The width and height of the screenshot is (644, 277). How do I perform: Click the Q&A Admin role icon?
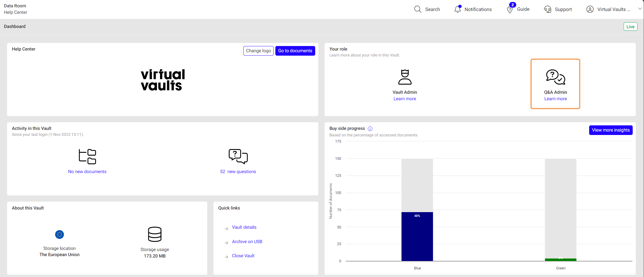click(x=555, y=77)
